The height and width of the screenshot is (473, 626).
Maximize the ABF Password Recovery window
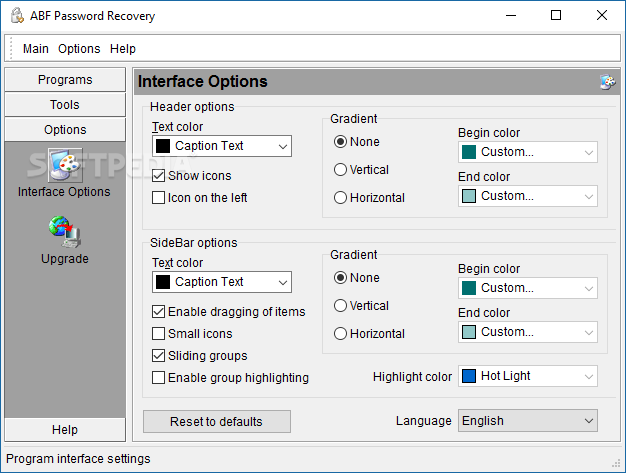coord(556,16)
